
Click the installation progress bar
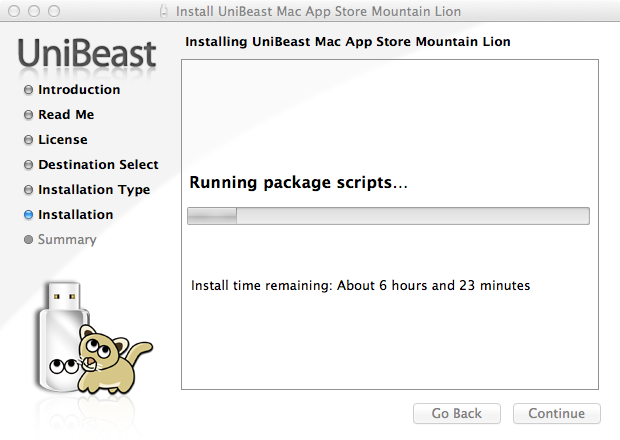[389, 215]
